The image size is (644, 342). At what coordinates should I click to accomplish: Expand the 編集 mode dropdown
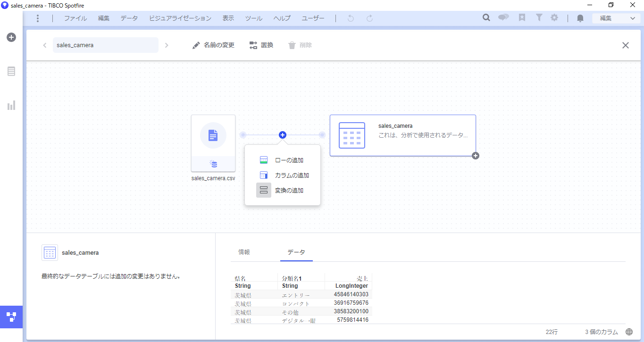[617, 18]
